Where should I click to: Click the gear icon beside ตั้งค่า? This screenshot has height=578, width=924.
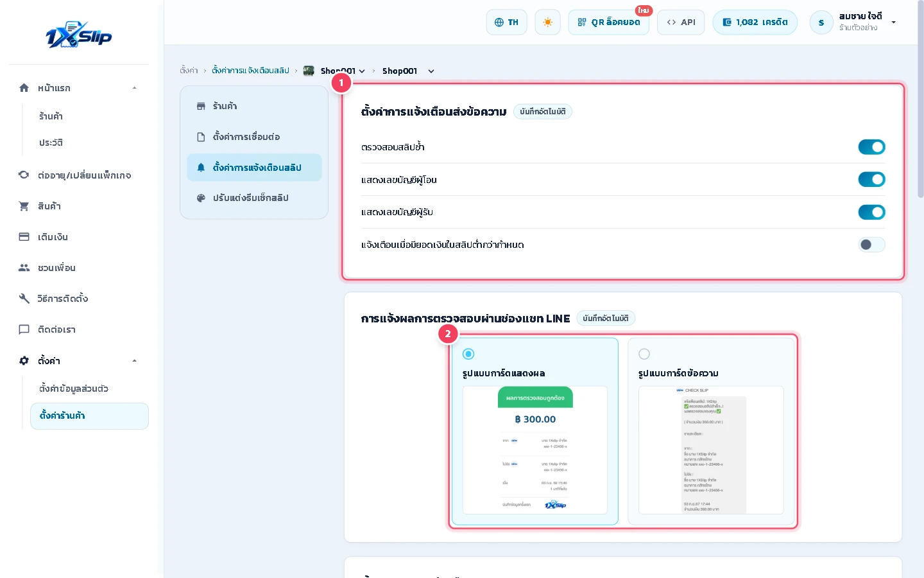[24, 361]
